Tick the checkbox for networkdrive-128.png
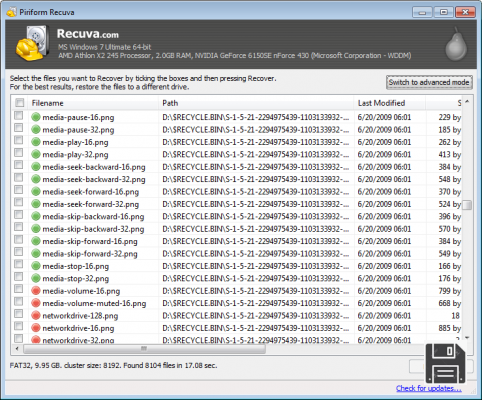482x400 pixels. point(19,314)
